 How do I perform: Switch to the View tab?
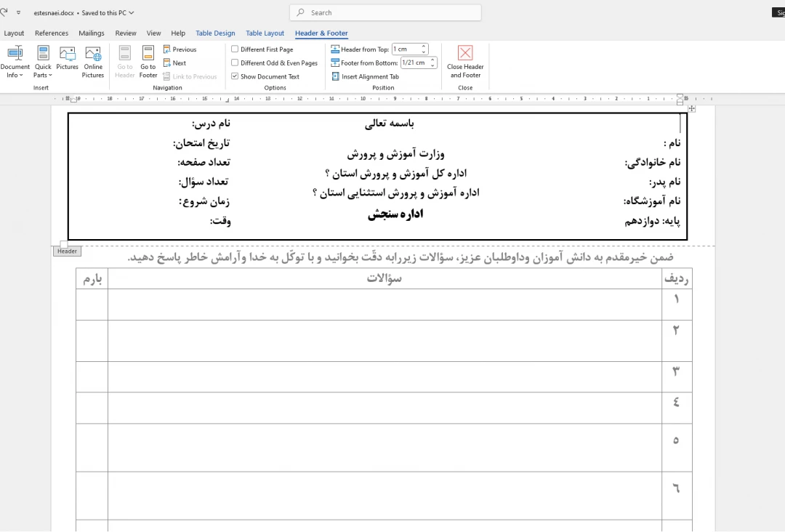coord(153,33)
